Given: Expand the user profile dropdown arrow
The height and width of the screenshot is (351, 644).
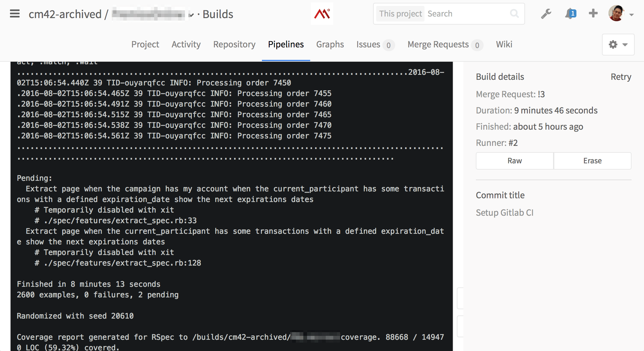Looking at the screenshot, I should [632, 15].
